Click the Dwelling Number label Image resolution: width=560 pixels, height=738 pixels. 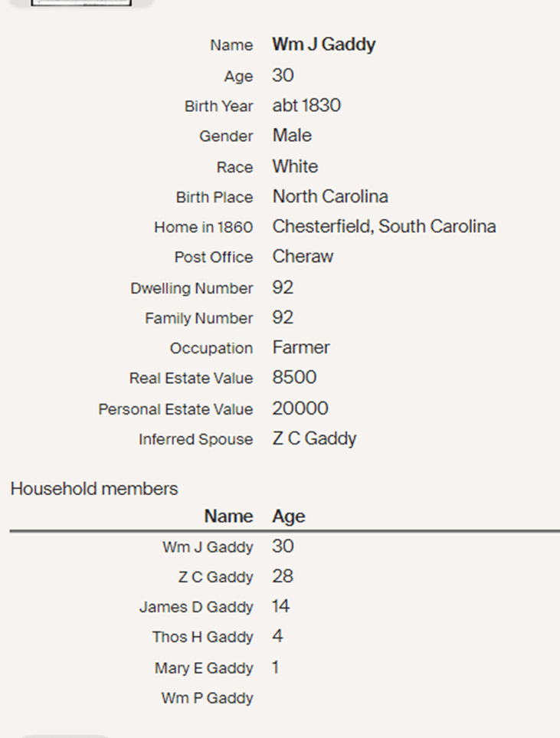click(x=192, y=288)
